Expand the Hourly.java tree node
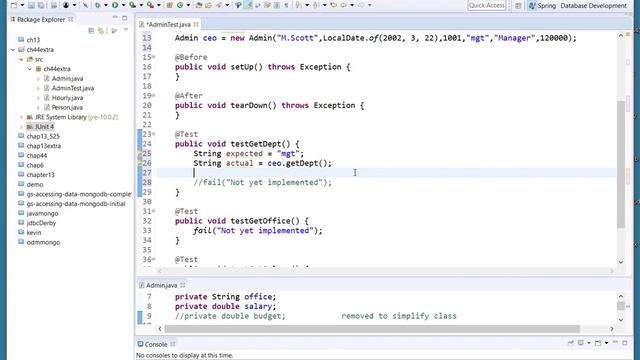 [x=38, y=98]
